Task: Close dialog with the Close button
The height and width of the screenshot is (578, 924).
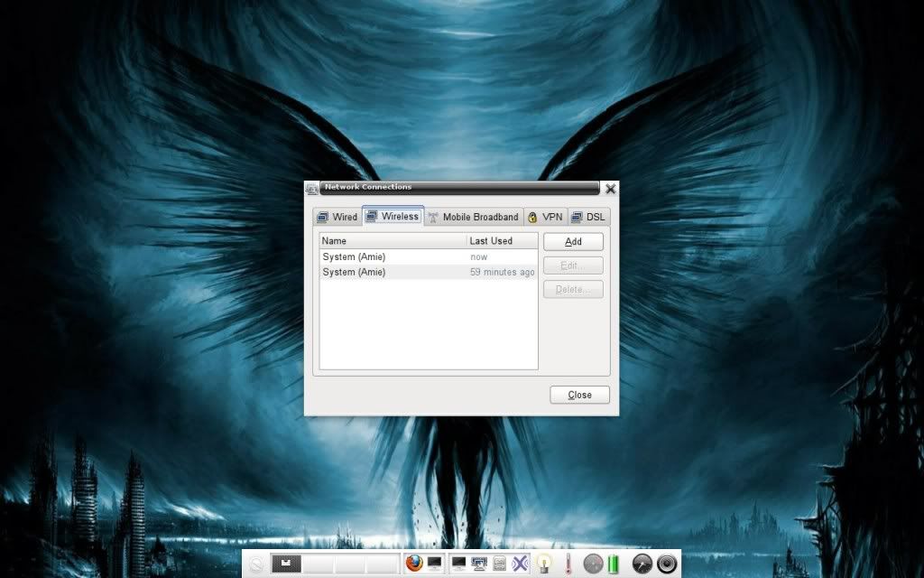Action: (x=580, y=396)
